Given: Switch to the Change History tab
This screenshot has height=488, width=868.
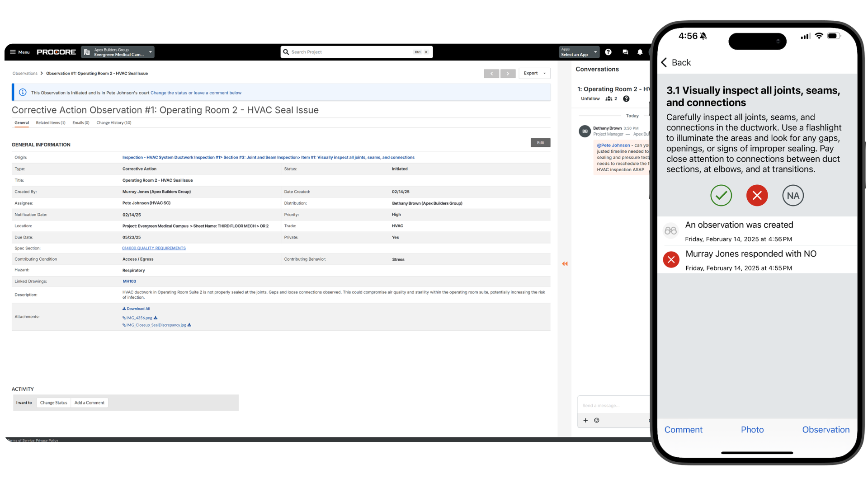Looking at the screenshot, I should 113,122.
